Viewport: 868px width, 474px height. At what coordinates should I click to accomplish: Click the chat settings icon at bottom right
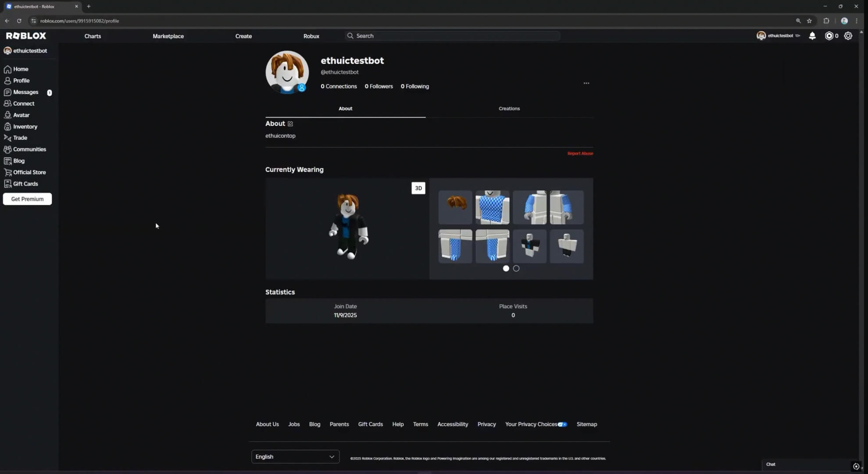pos(856,466)
